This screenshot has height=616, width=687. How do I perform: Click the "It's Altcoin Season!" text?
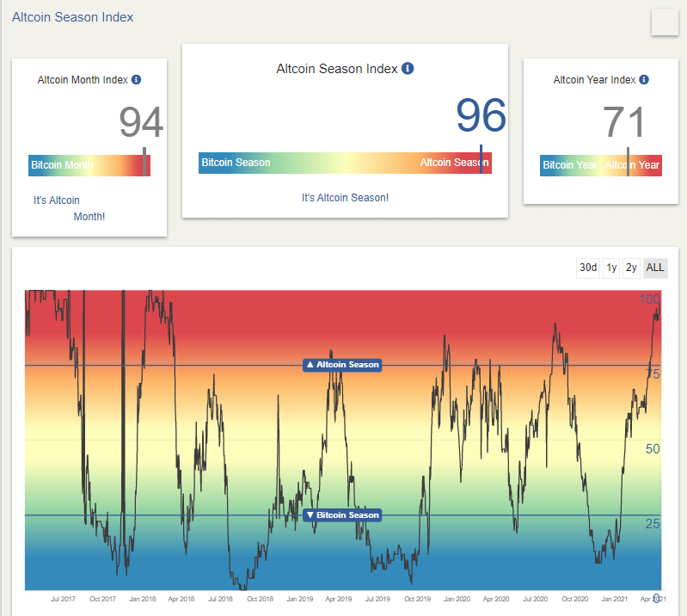[345, 198]
